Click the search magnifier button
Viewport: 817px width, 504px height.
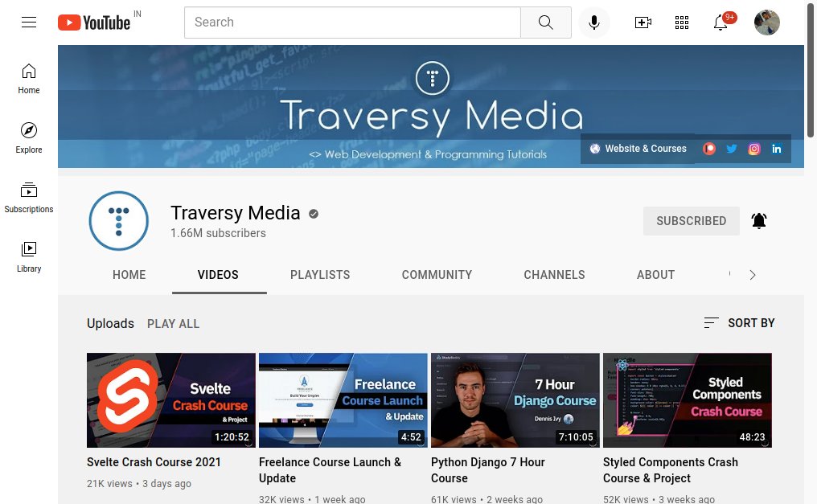[545, 23]
